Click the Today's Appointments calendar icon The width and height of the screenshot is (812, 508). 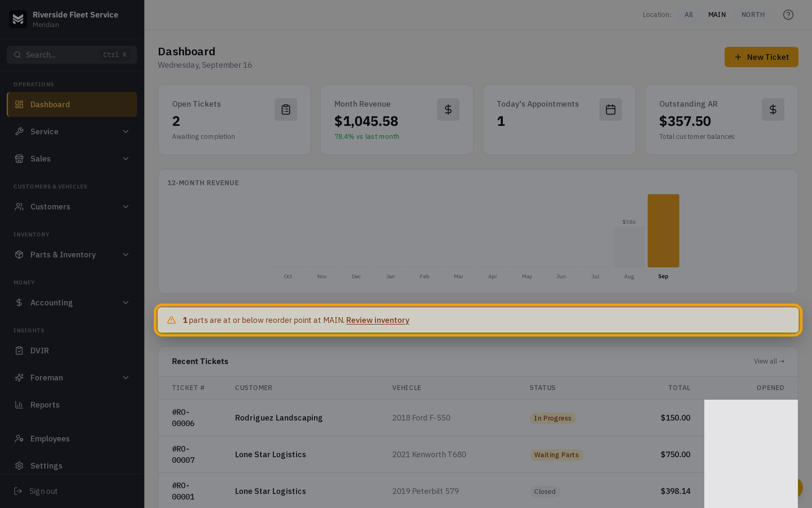[610, 110]
